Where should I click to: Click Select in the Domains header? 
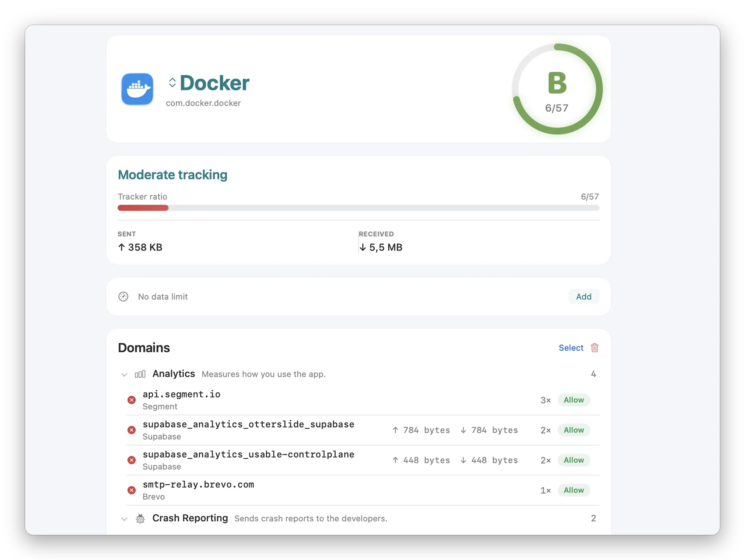click(571, 348)
